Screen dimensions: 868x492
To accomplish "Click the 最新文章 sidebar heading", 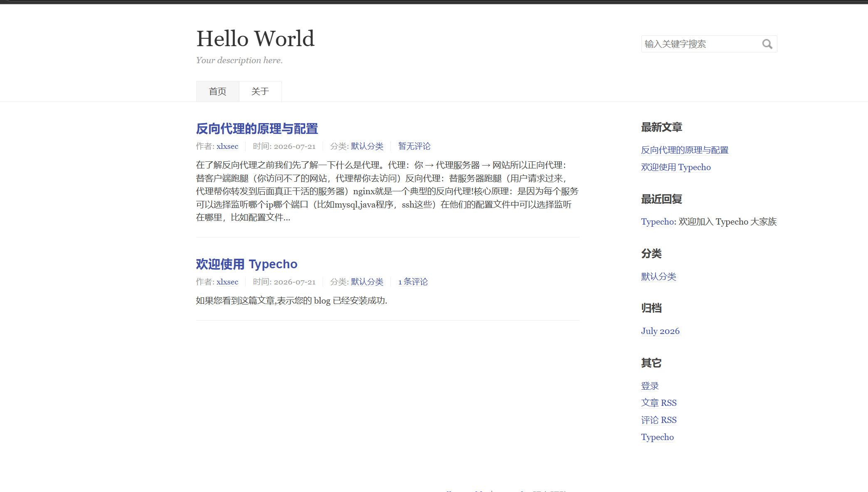I will click(661, 127).
